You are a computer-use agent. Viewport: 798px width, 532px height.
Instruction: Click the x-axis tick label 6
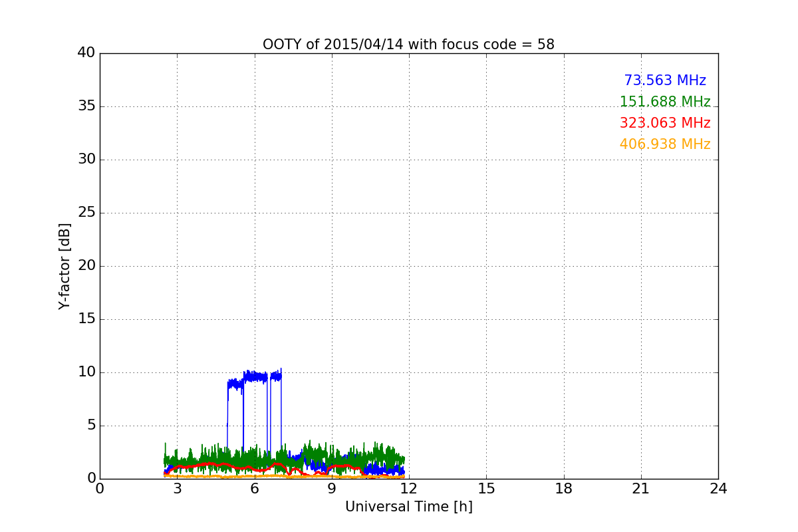click(254, 488)
